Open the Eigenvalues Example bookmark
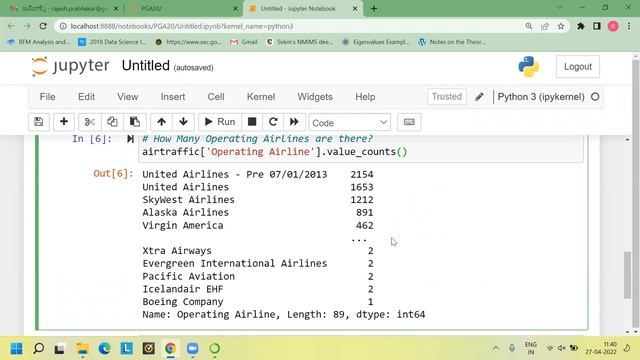Screen dimensions: 640x360 (x=376, y=42)
